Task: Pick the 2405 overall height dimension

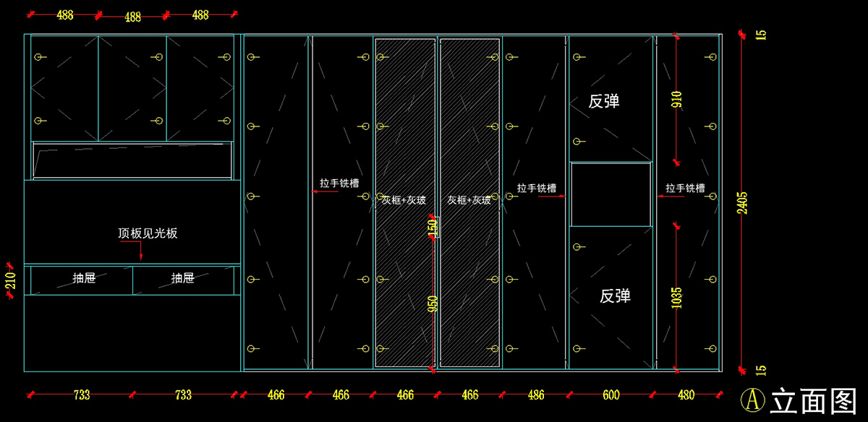Action: click(743, 203)
